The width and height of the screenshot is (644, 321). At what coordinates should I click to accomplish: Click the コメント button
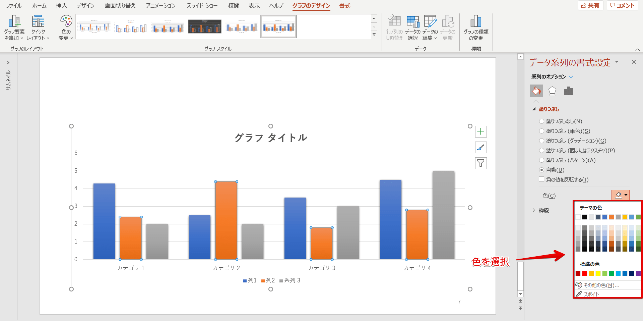point(622,5)
